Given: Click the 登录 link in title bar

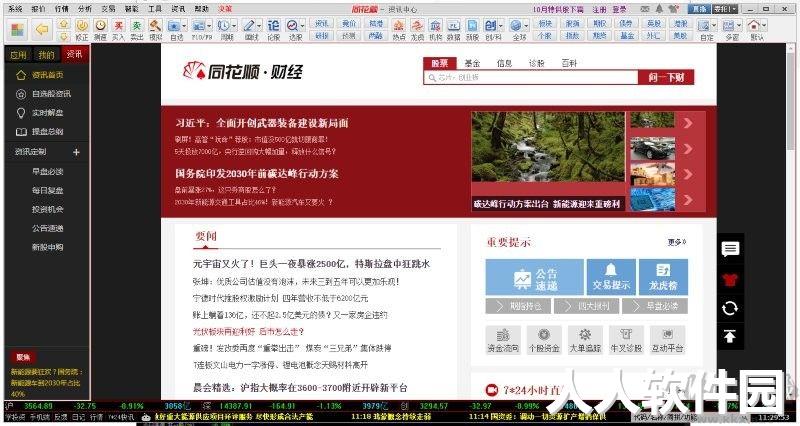Looking at the screenshot, I should (x=619, y=9).
